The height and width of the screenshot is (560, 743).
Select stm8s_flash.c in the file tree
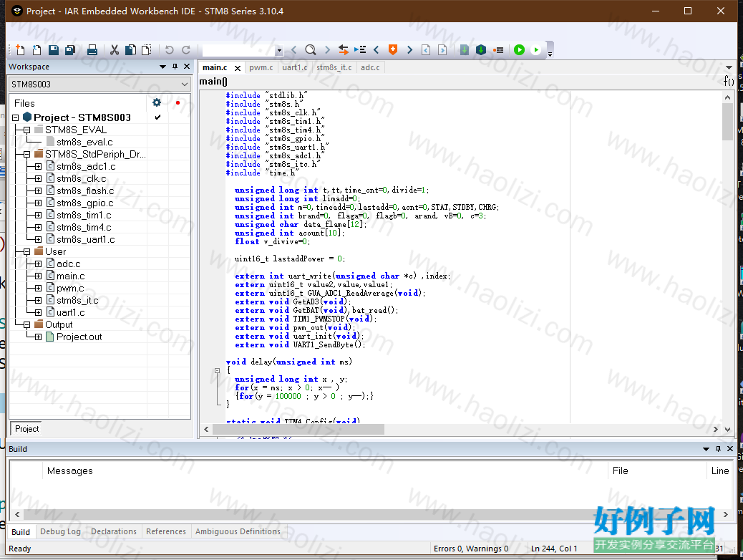pyautogui.click(x=85, y=190)
